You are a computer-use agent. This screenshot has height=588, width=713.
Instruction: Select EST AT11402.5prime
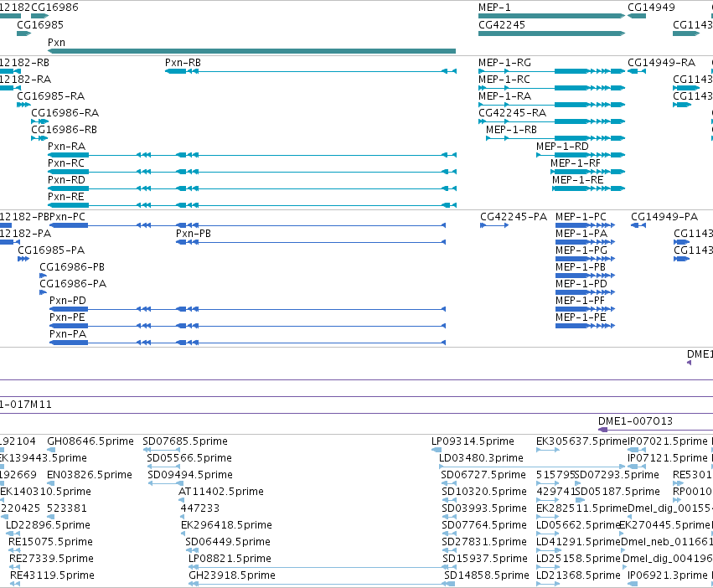pyautogui.click(x=221, y=492)
